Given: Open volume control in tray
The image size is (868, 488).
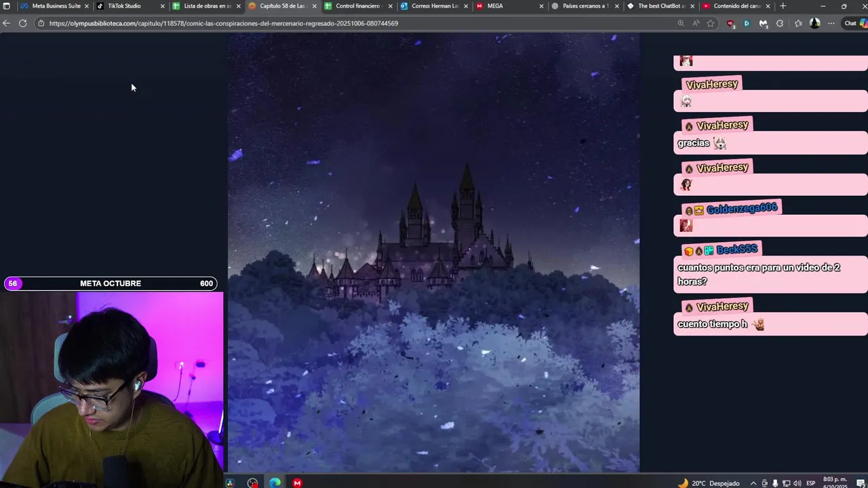Looking at the screenshot, I should (x=797, y=483).
